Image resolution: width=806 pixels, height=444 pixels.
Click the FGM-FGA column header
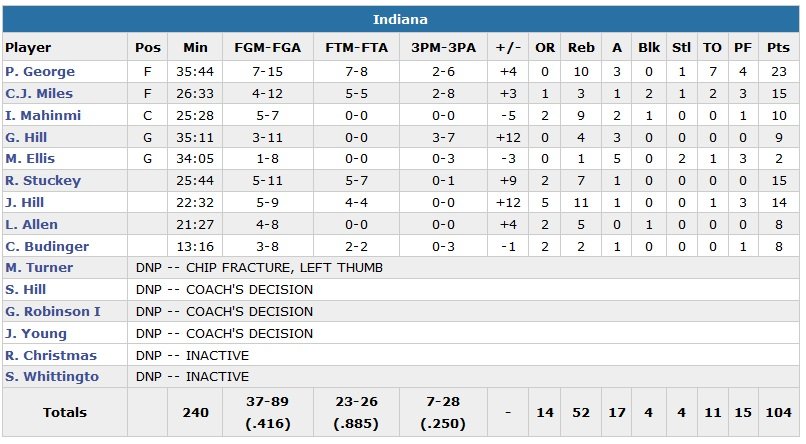pyautogui.click(x=264, y=47)
